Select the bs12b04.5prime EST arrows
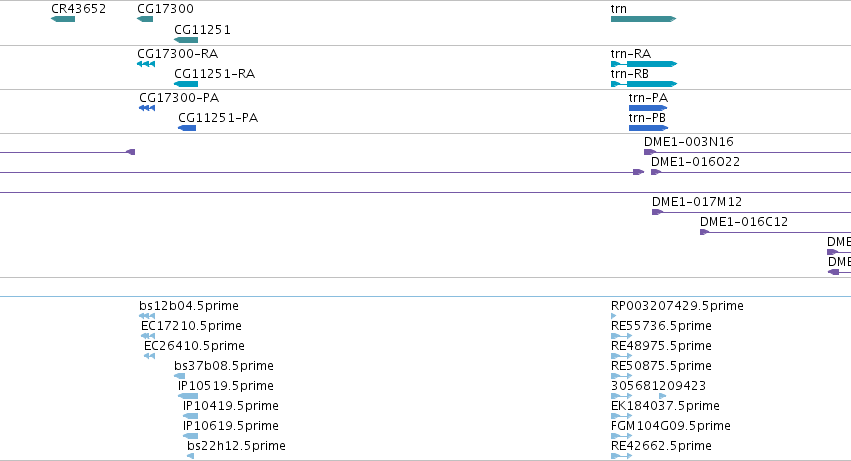The image size is (851, 461). 147,316
